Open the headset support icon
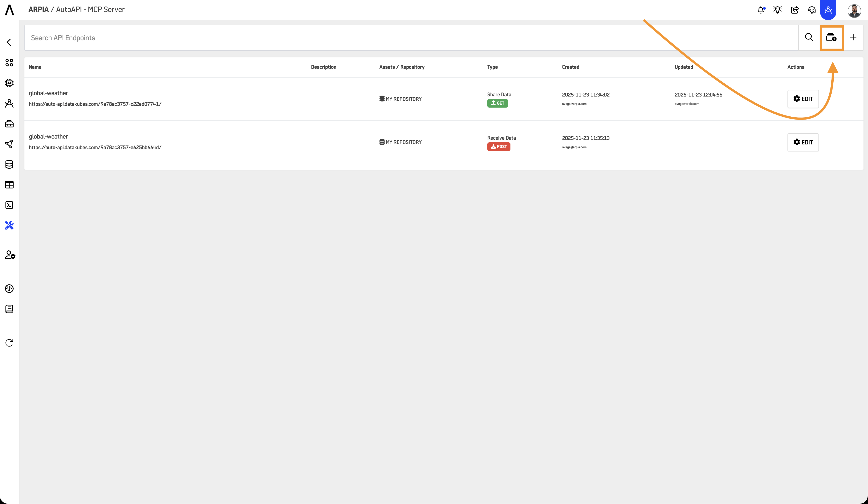This screenshot has width=868, height=504. tap(812, 10)
